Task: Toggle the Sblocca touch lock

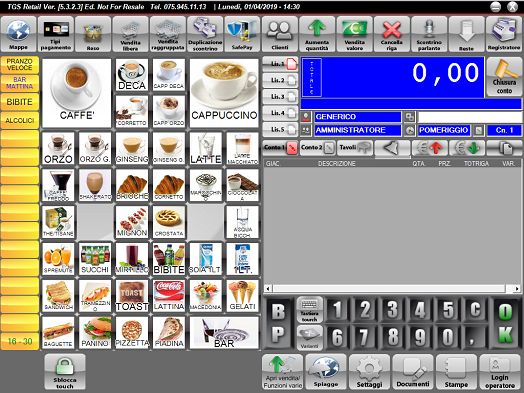Action: [x=65, y=372]
